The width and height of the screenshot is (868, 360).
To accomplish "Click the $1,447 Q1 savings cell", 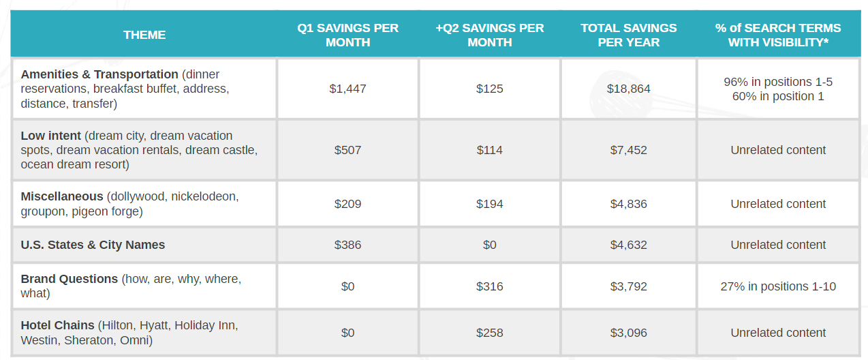I will tap(347, 89).
